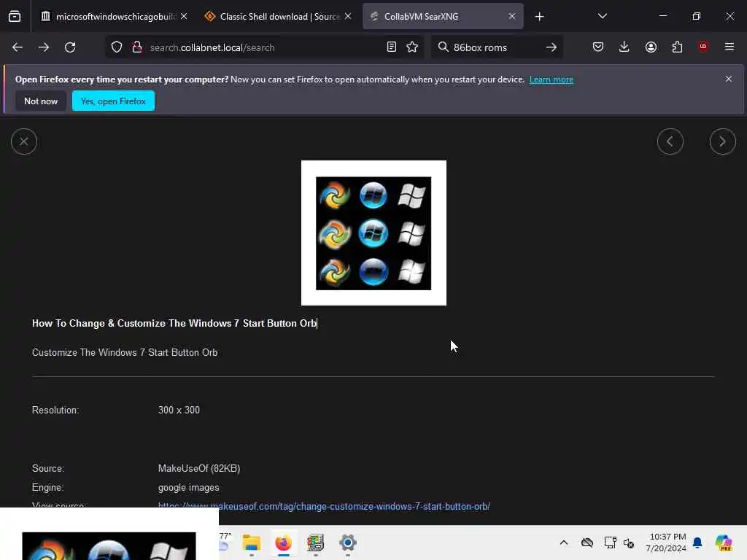This screenshot has width=747, height=560.
Task: Click the search.collabnet.local address bar
Action: tap(264, 47)
